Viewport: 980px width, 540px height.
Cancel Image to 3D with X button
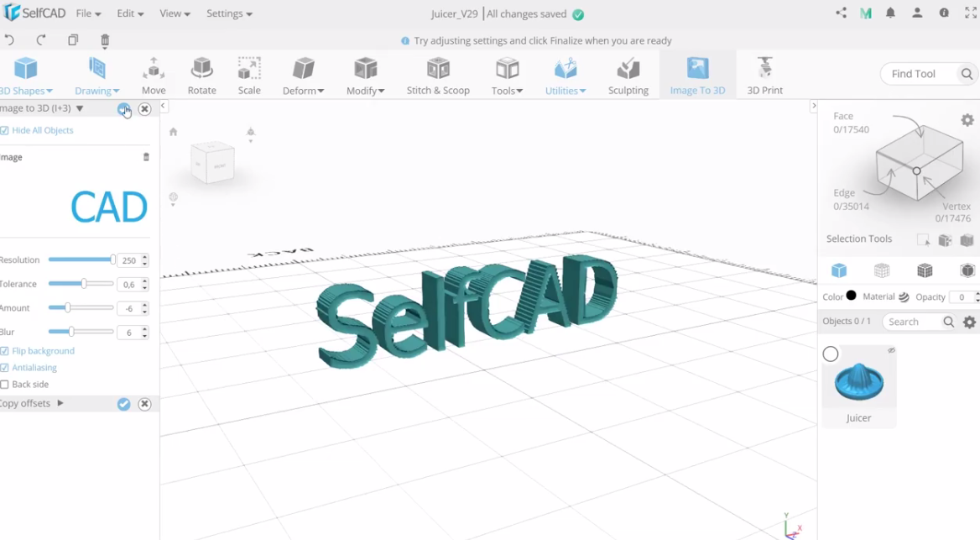click(x=144, y=109)
